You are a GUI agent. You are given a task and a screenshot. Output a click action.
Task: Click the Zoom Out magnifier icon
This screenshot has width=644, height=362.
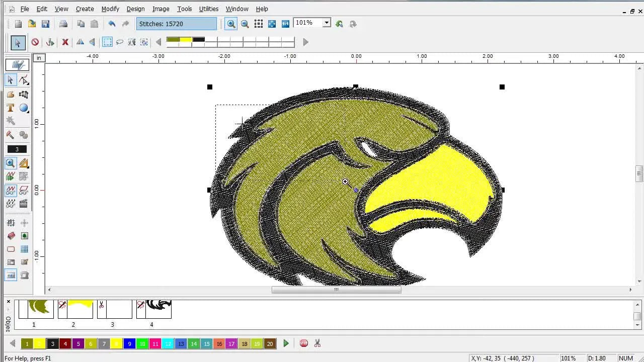(245, 24)
